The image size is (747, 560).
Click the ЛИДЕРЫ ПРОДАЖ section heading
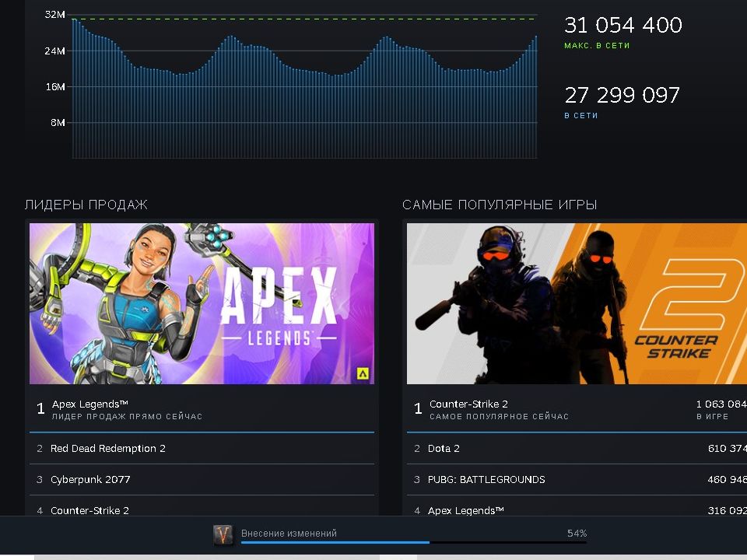[x=86, y=205]
